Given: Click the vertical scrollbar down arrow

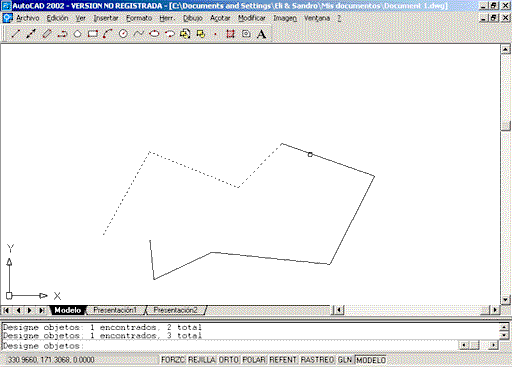Looking at the screenshot, I should tap(505, 300).
